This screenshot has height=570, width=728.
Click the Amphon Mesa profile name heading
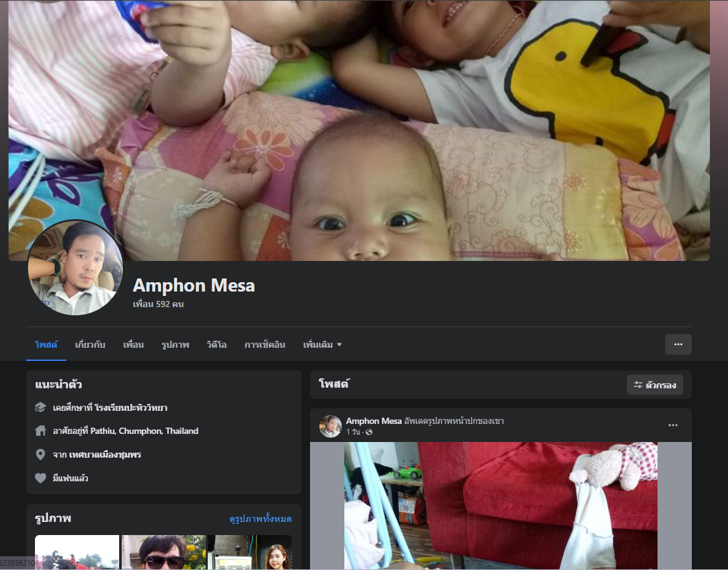(x=193, y=285)
